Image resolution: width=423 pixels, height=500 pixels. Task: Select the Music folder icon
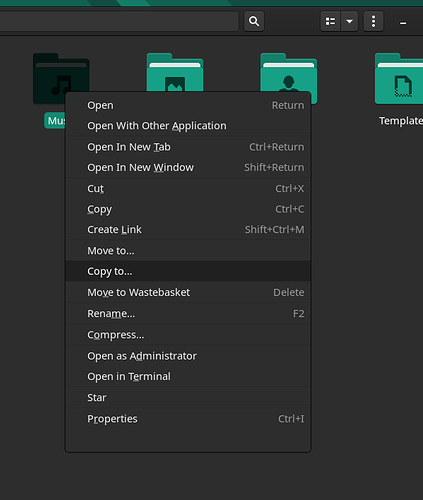(x=61, y=78)
